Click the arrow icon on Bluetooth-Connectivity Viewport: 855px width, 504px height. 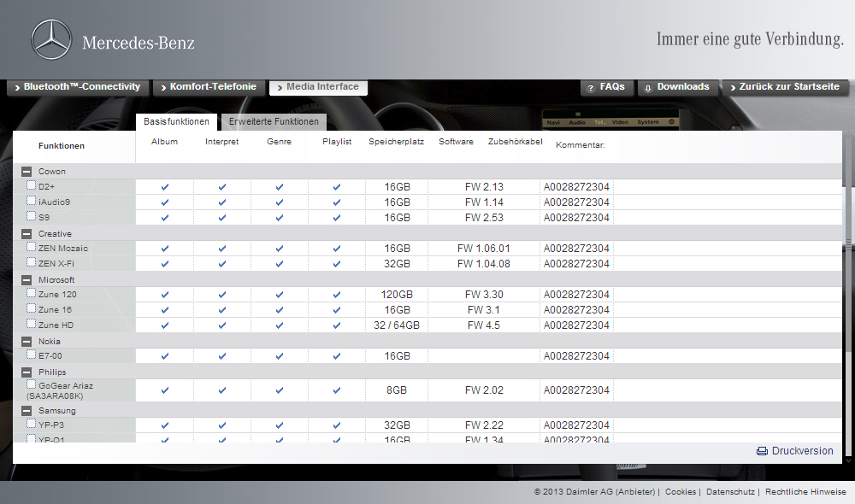coord(17,87)
